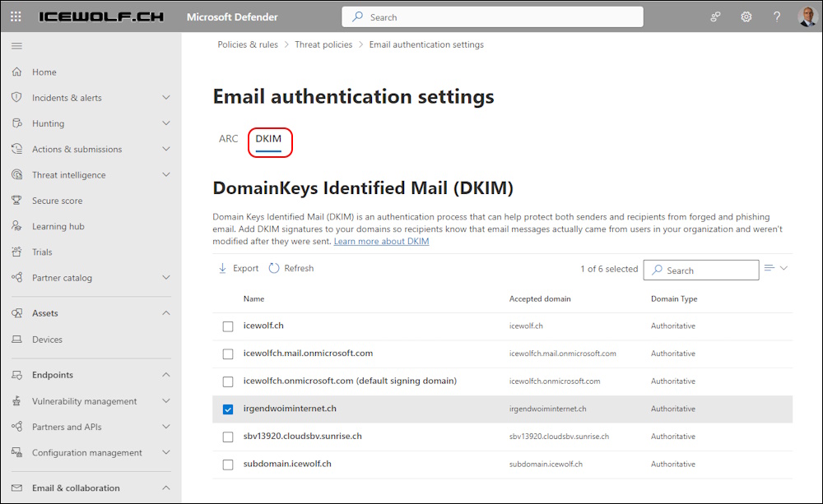Viewport: 823px width, 504px height.
Task: Open Secure score in sidebar
Action: click(58, 201)
